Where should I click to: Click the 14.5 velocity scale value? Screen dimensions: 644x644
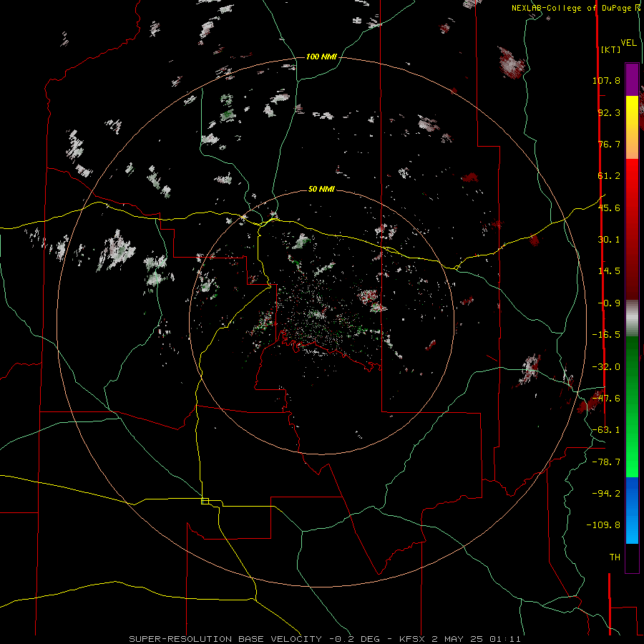pyautogui.click(x=609, y=271)
